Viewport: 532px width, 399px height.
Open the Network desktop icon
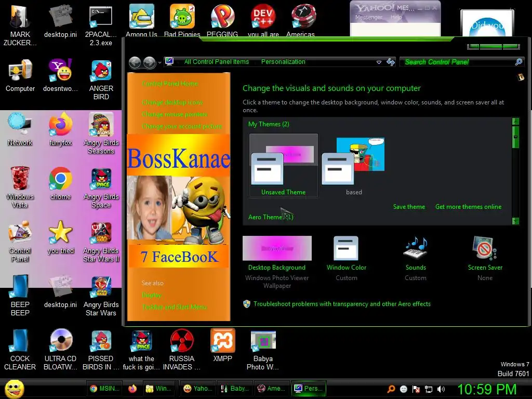point(20,125)
